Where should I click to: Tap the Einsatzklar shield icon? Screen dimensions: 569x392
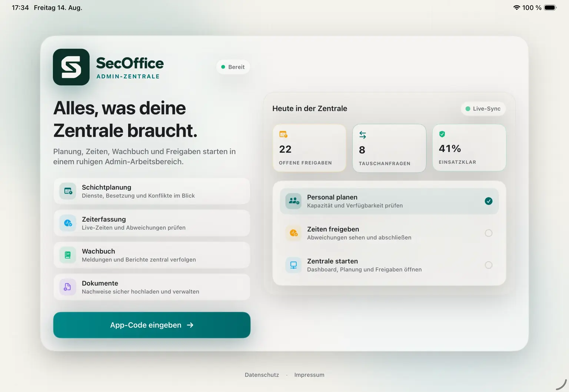[442, 134]
